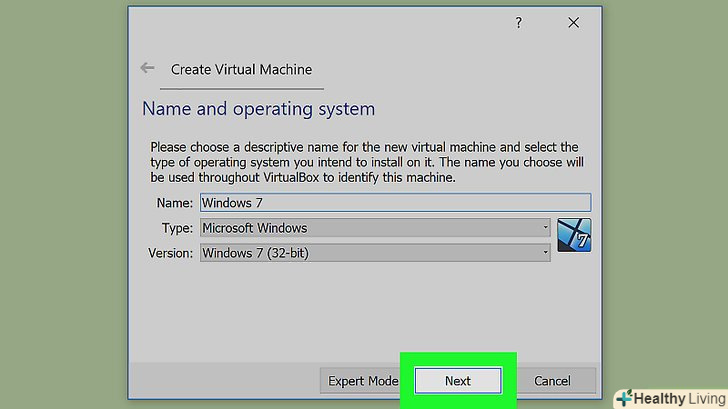
Task: Click the Windows 7 OS logo icon
Action: tap(574, 234)
